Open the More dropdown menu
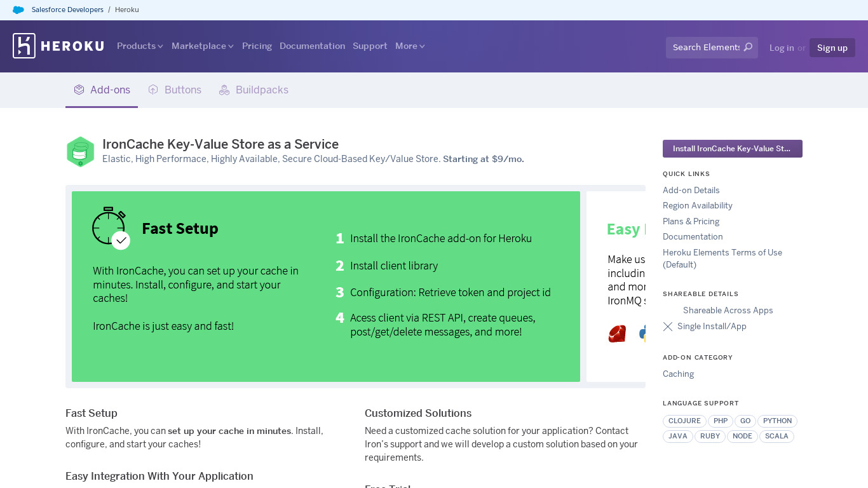This screenshot has width=868, height=488. 410,46
